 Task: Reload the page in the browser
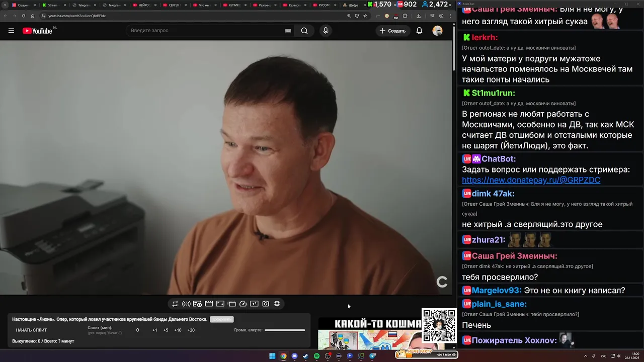(23, 16)
